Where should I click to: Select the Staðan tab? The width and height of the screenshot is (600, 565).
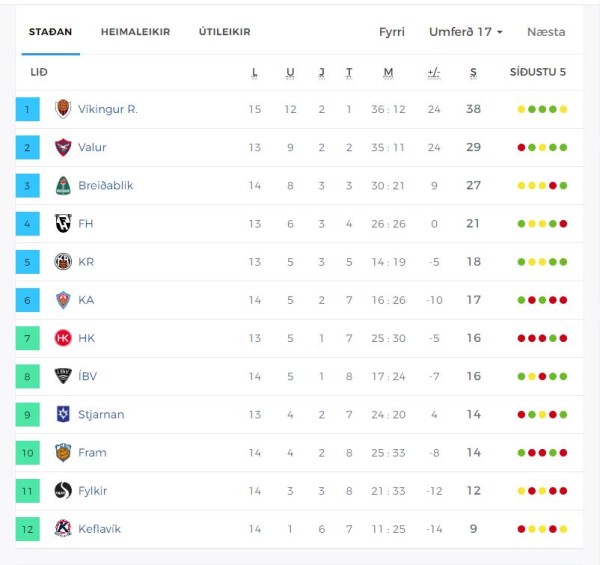point(51,32)
